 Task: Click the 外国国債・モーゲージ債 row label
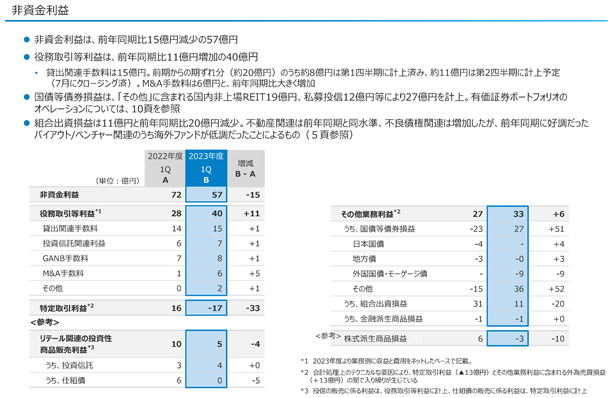click(390, 274)
